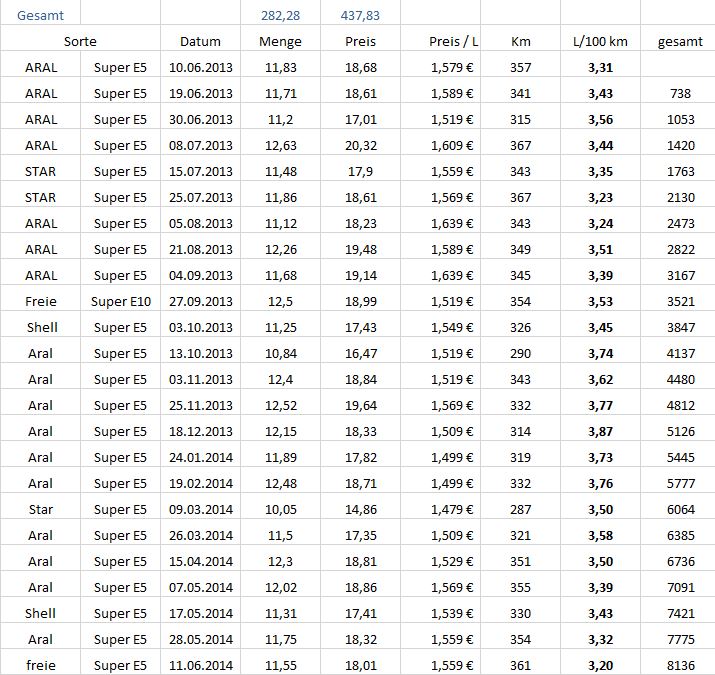The width and height of the screenshot is (715, 675).
Task: Click the date cell 27.09.2013
Action: point(201,301)
